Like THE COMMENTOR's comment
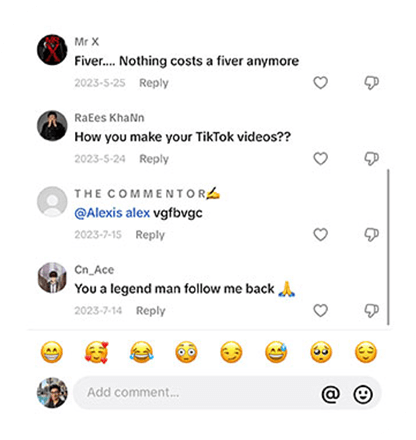416x440 pixels. (x=321, y=235)
